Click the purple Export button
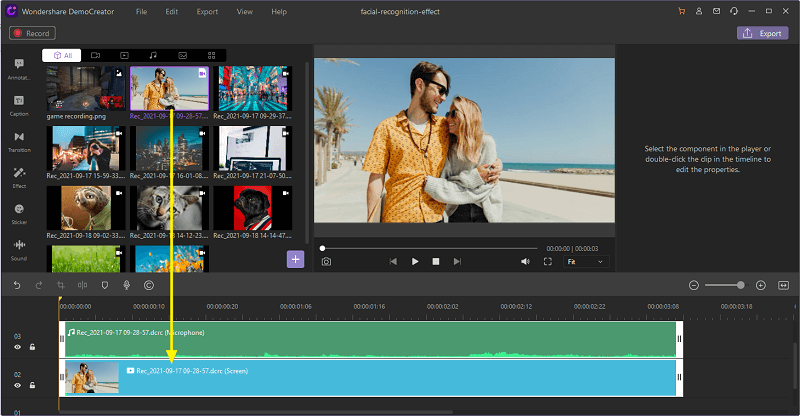The height and width of the screenshot is (416, 800). (x=762, y=33)
